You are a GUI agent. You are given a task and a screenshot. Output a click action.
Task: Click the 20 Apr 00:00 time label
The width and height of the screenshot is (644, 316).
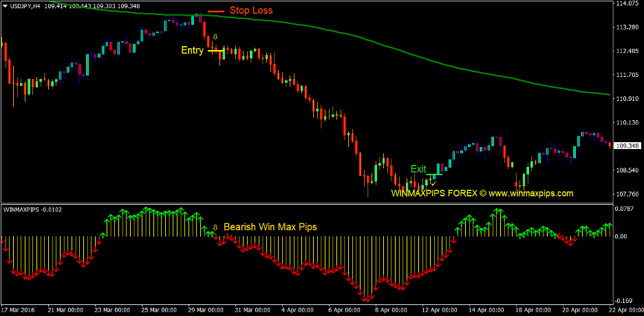(580, 311)
